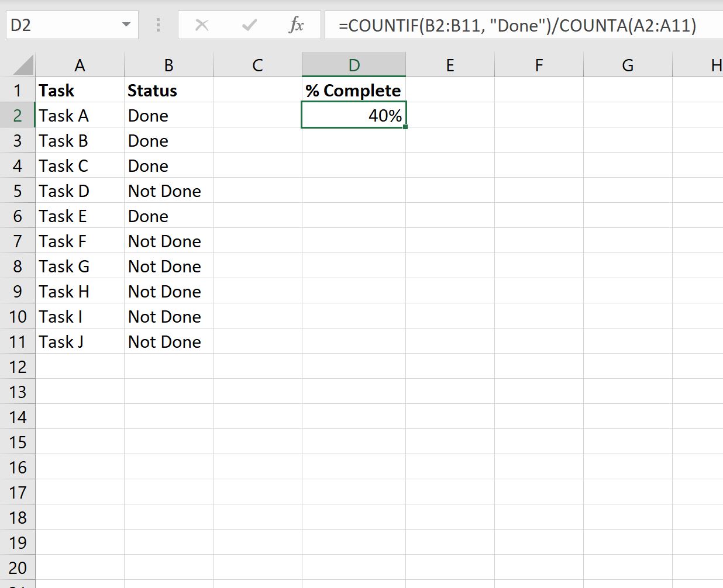Click the three-dot divider next to Name Box
This screenshot has height=588, width=723.
coord(157,25)
